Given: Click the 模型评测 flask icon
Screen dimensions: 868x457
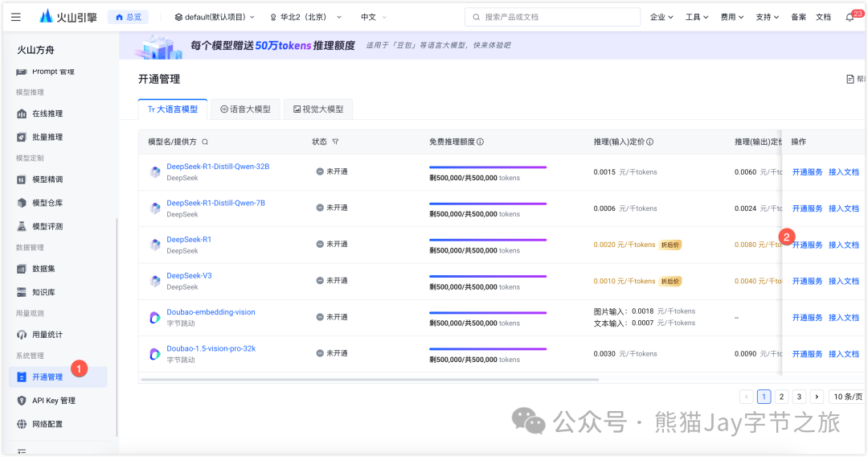Looking at the screenshot, I should coord(22,226).
